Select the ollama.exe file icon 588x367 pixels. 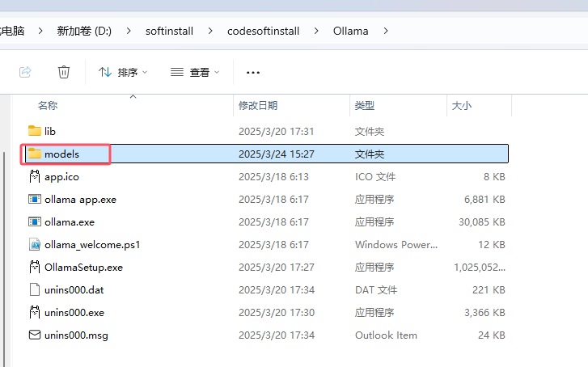point(35,221)
